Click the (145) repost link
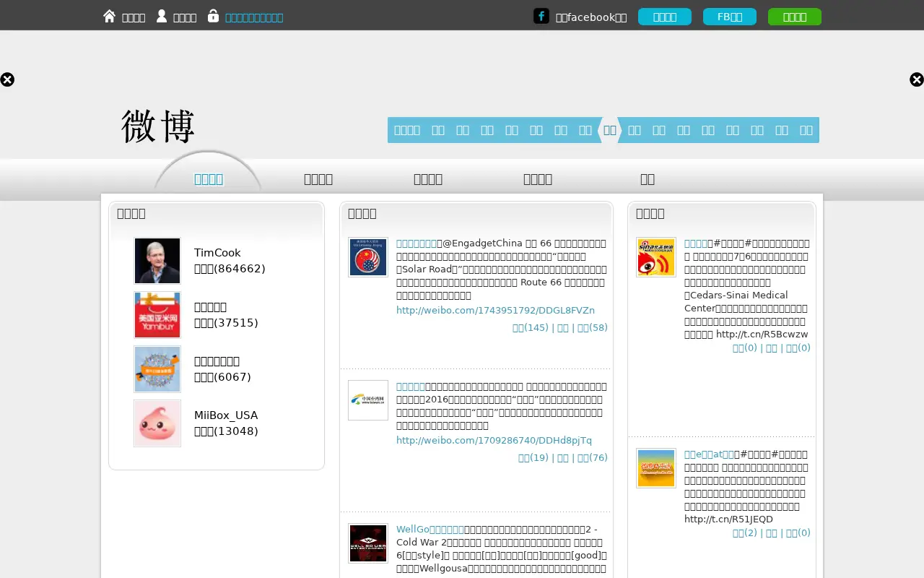 click(531, 328)
